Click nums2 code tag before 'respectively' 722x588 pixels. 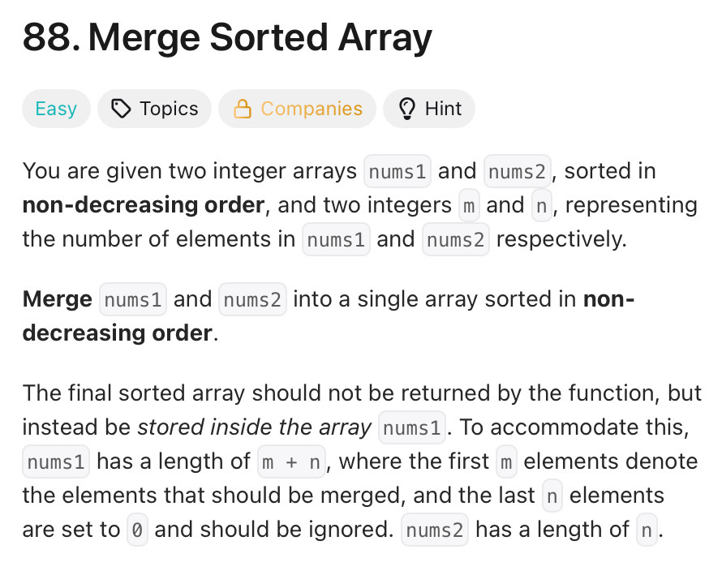[455, 239]
